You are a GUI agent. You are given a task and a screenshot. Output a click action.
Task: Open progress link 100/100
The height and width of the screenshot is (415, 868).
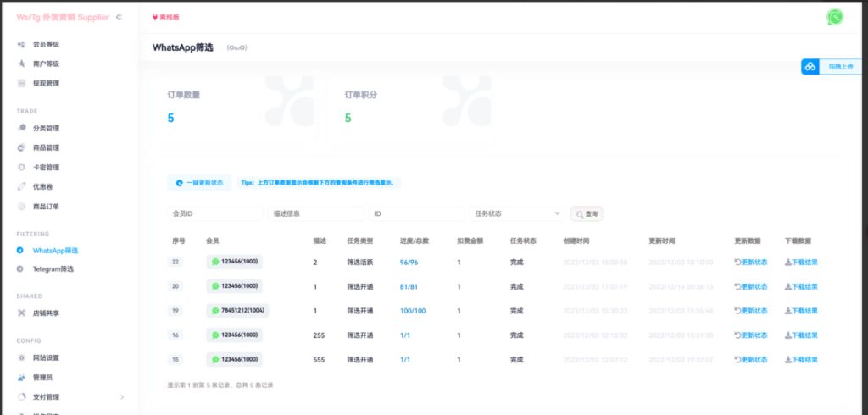pyautogui.click(x=413, y=311)
